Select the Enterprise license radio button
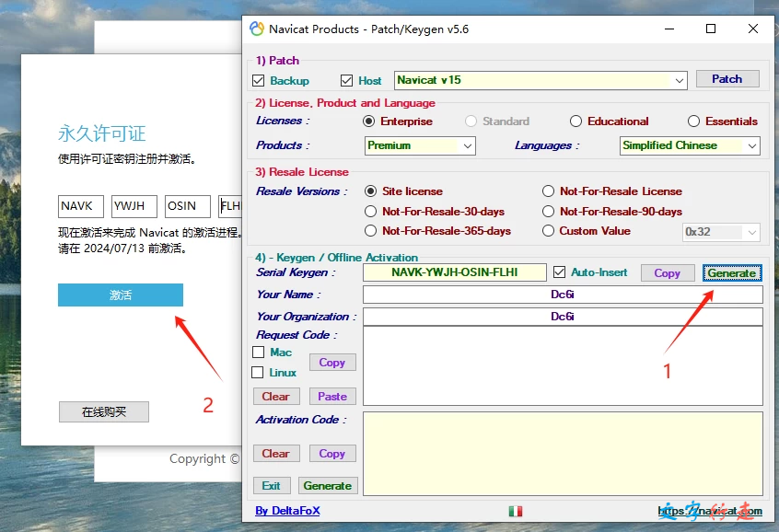 368,121
